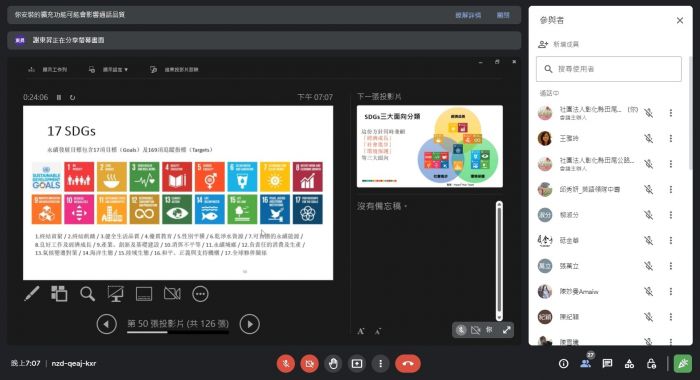Image resolution: width=700 pixels, height=380 pixels.
Task: Click meeting code nzd-qeaj-kxr
Action: click(74, 363)
